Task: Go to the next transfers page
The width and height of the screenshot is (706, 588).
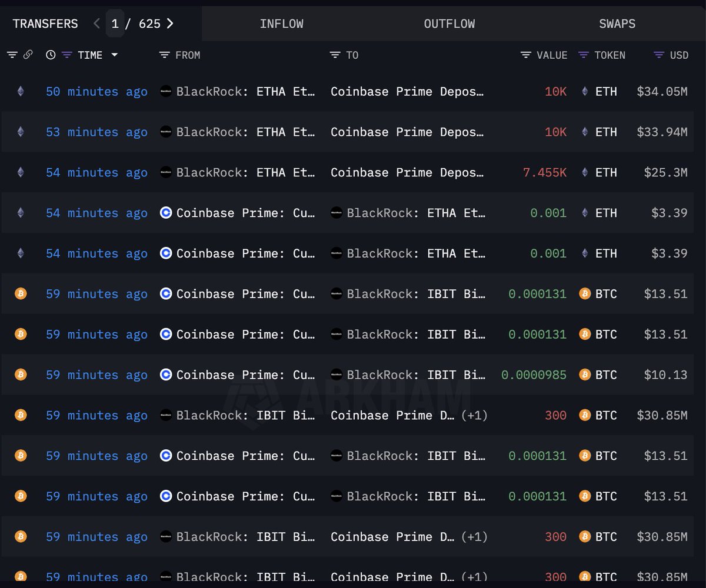Action: coord(170,24)
